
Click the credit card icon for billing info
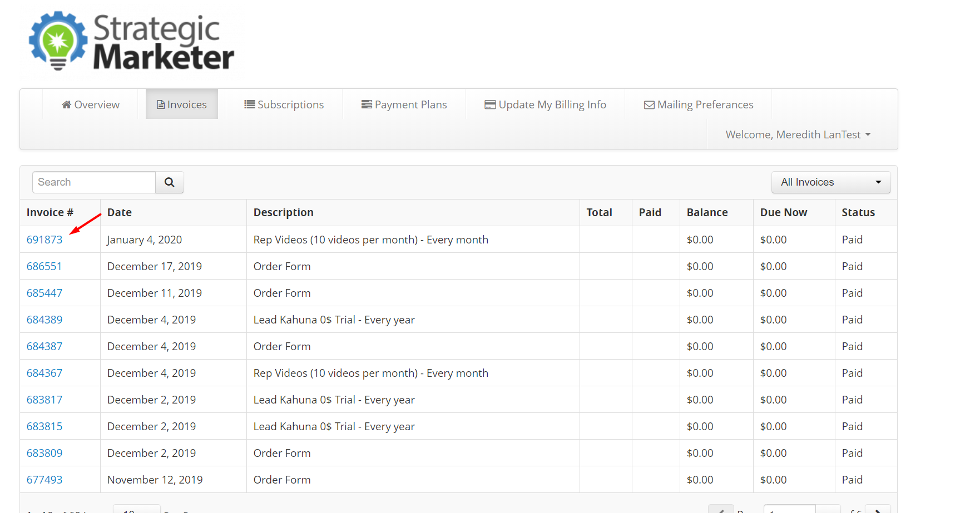tap(490, 104)
